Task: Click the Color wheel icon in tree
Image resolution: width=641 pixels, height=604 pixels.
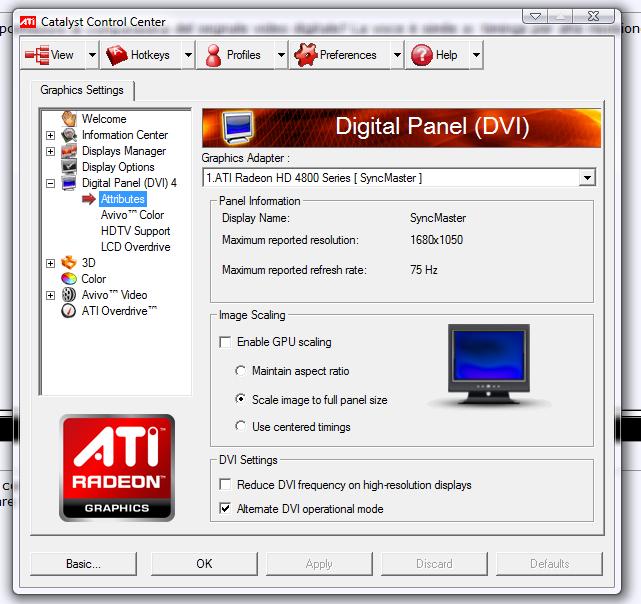Action: [69, 279]
